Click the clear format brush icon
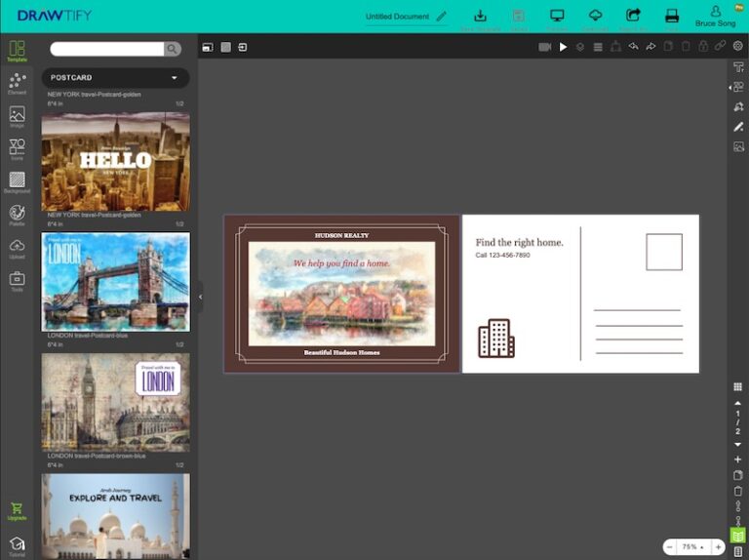 point(615,47)
